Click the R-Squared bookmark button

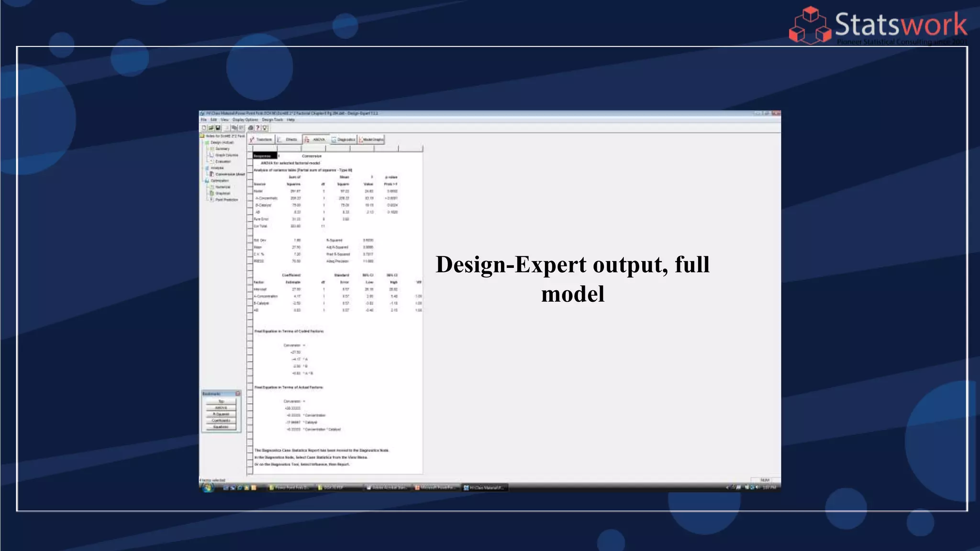221,414
